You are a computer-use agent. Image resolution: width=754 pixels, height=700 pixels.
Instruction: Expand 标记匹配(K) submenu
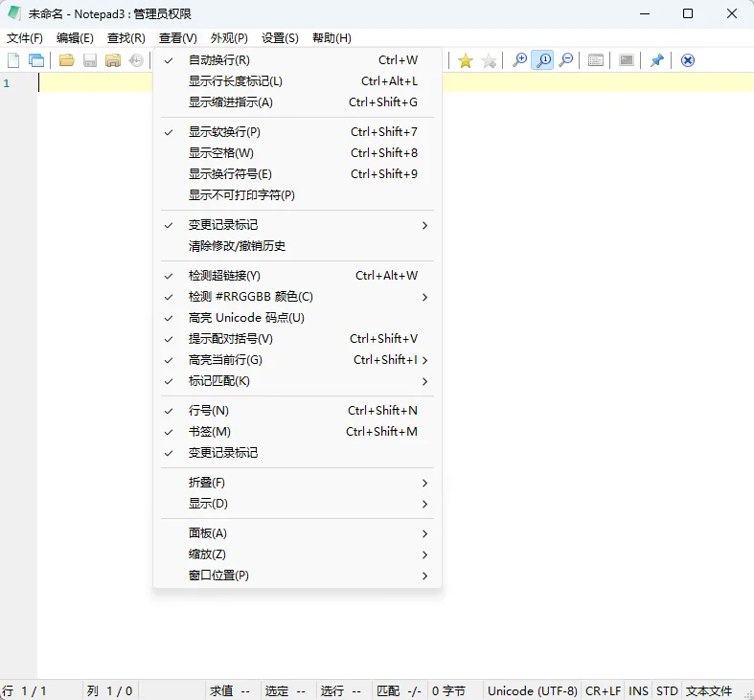click(x=297, y=381)
